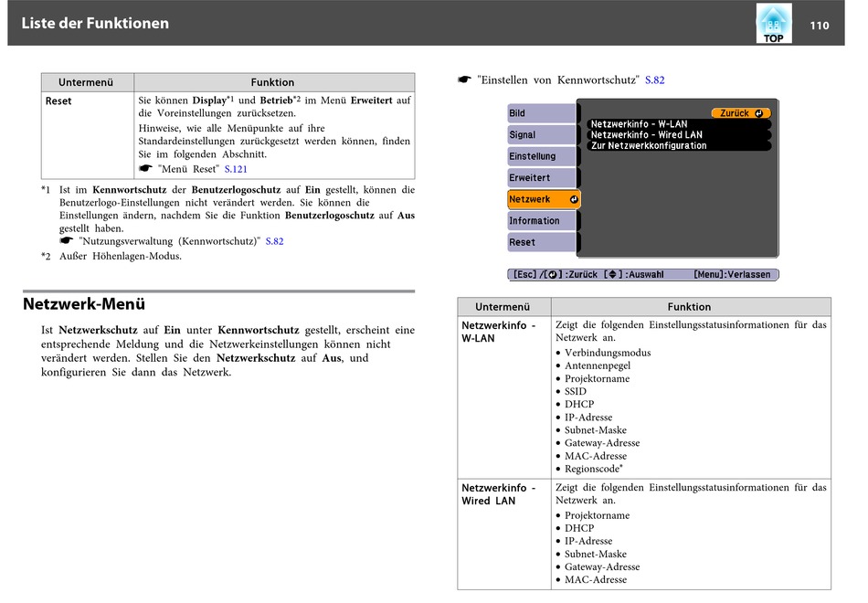This screenshot has width=868, height=603.
Task: Click the enter icon on the Netzwerk tab
Action: click(574, 199)
